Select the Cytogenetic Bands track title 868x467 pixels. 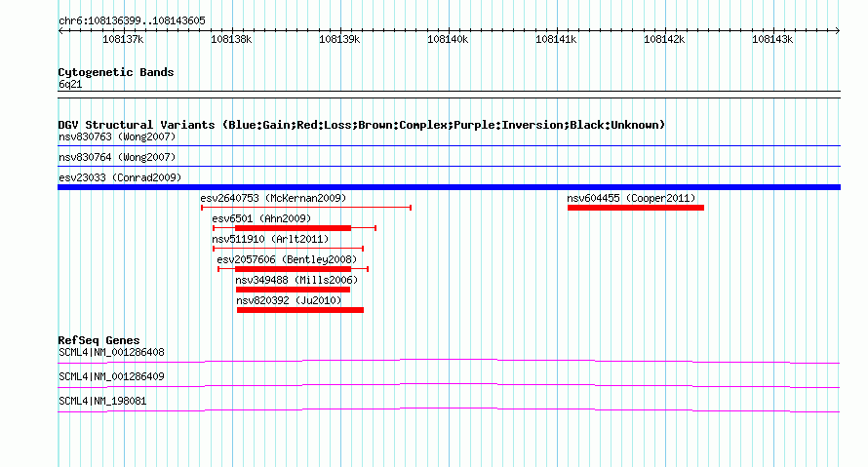pos(116,72)
